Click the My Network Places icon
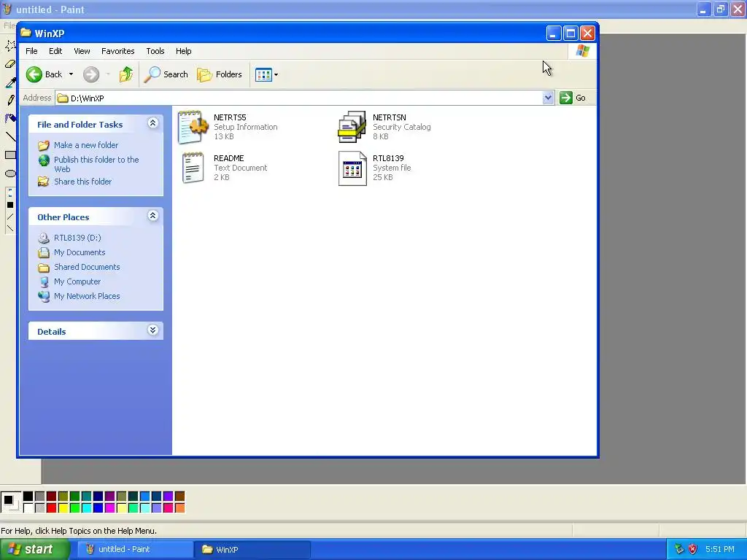 pyautogui.click(x=44, y=296)
